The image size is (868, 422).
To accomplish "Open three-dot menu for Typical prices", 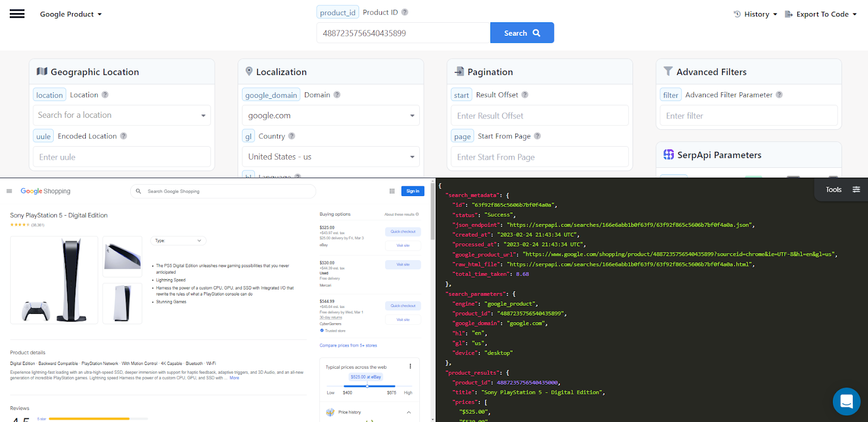I will click(410, 366).
